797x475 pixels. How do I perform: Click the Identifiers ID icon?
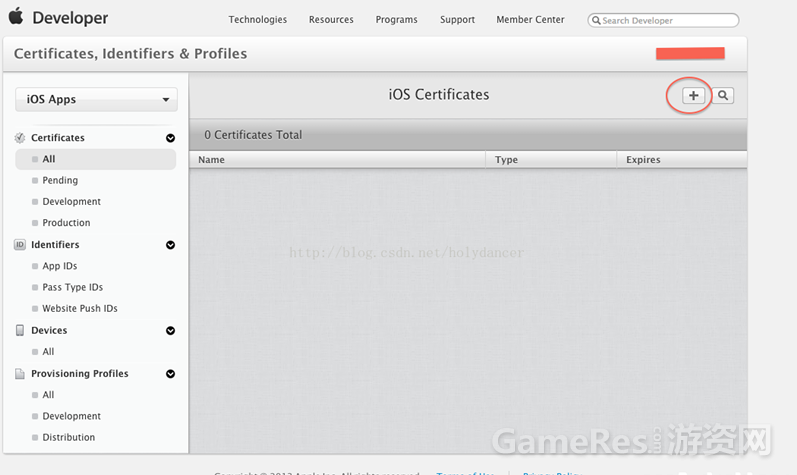(20, 245)
